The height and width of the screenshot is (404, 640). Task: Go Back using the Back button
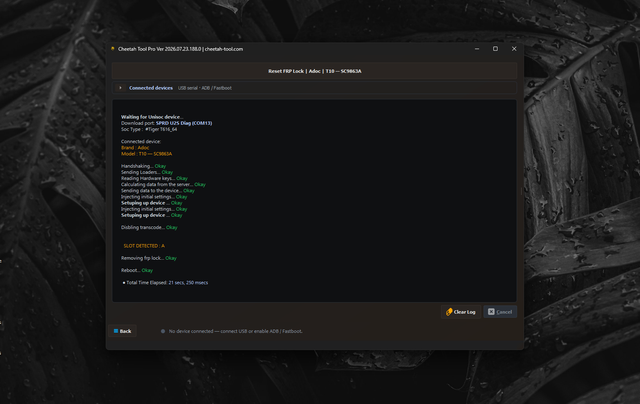tap(122, 331)
